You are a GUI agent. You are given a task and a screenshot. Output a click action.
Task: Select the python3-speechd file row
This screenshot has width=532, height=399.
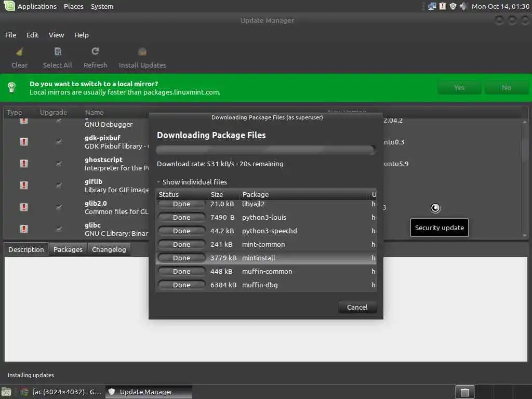(x=266, y=231)
